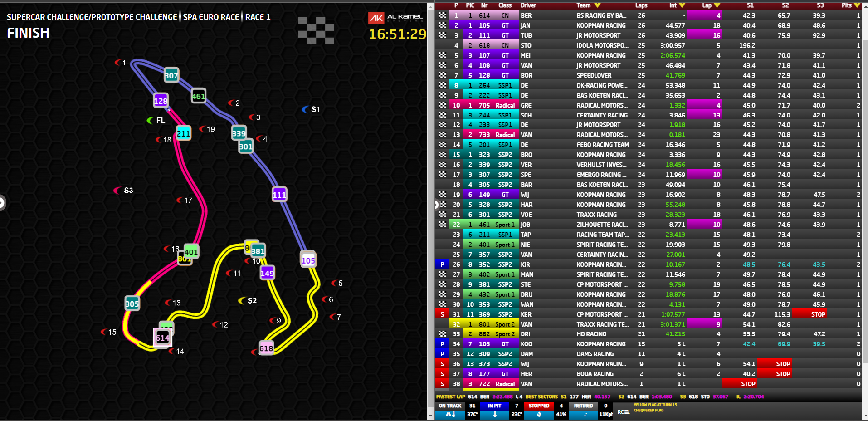Viewport: 868px width, 421px height.
Task: Click the large chequered flag image
Action: [x=316, y=31]
